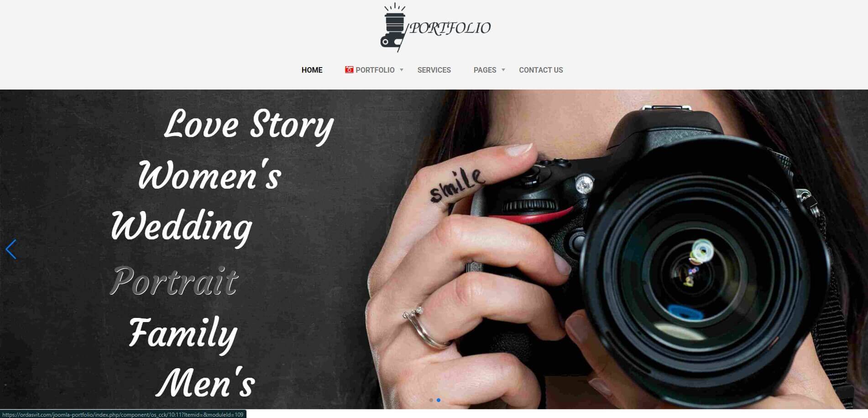
Task: Click the red camera icon beside PORTFOLIO menu
Action: point(349,70)
